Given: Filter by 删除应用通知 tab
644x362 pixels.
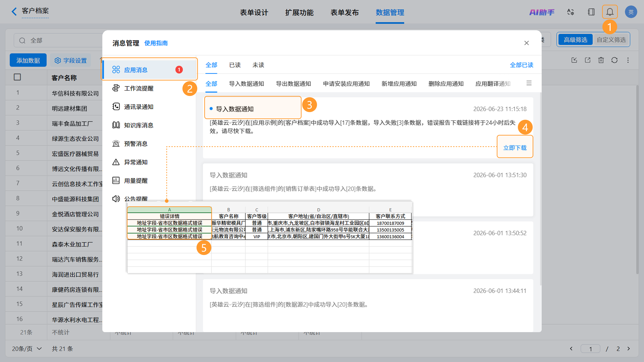Looking at the screenshot, I should click(446, 84).
